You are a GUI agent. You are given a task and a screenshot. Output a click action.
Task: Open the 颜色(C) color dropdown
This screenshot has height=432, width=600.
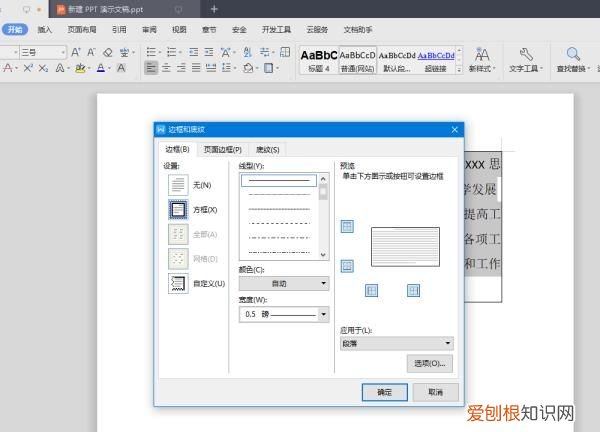pyautogui.click(x=284, y=284)
